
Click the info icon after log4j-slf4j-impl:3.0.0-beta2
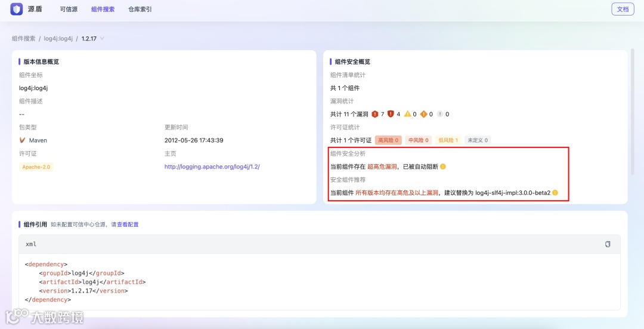pyautogui.click(x=555, y=192)
